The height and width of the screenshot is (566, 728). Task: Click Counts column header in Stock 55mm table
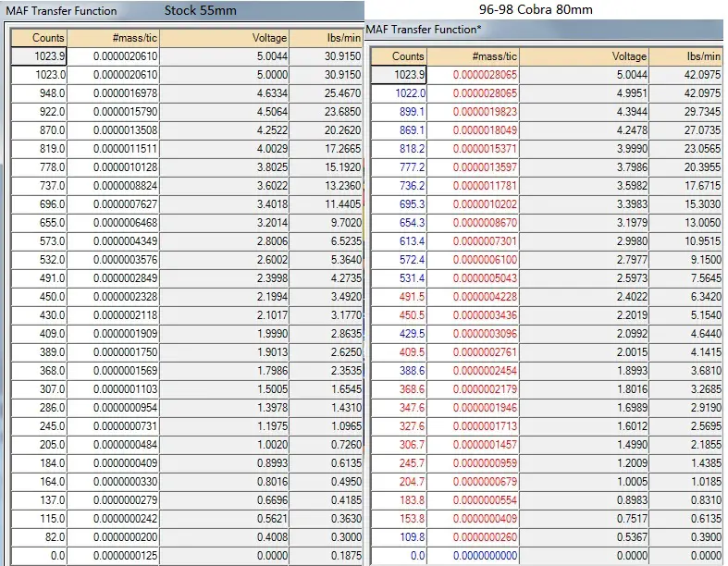[x=39, y=38]
